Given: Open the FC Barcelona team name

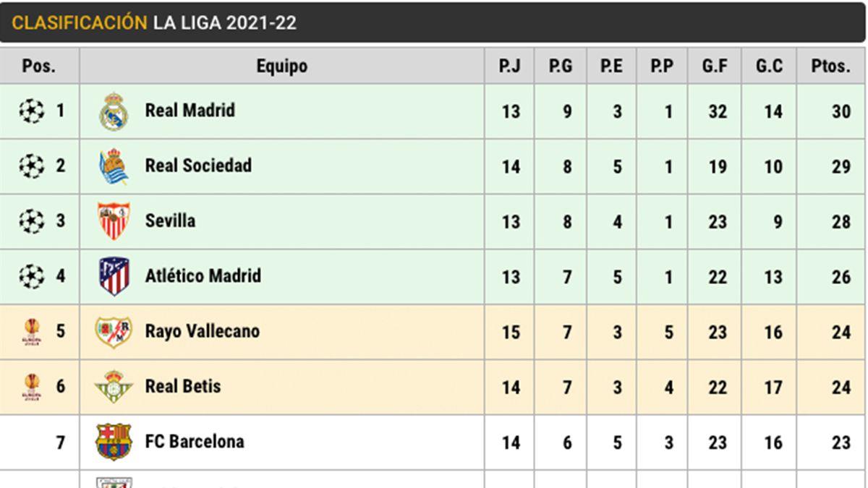Looking at the screenshot, I should (x=194, y=442).
